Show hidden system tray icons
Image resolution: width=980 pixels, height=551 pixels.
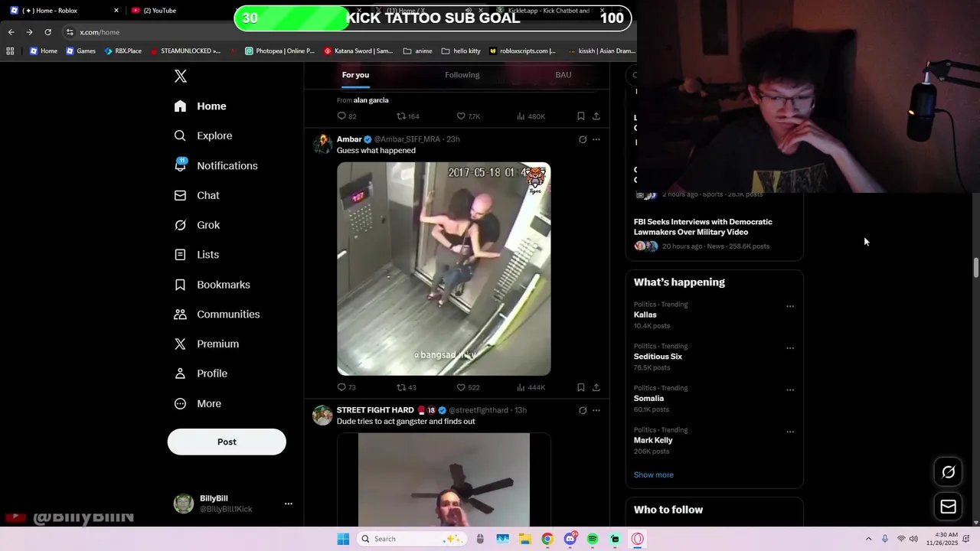[x=868, y=539]
